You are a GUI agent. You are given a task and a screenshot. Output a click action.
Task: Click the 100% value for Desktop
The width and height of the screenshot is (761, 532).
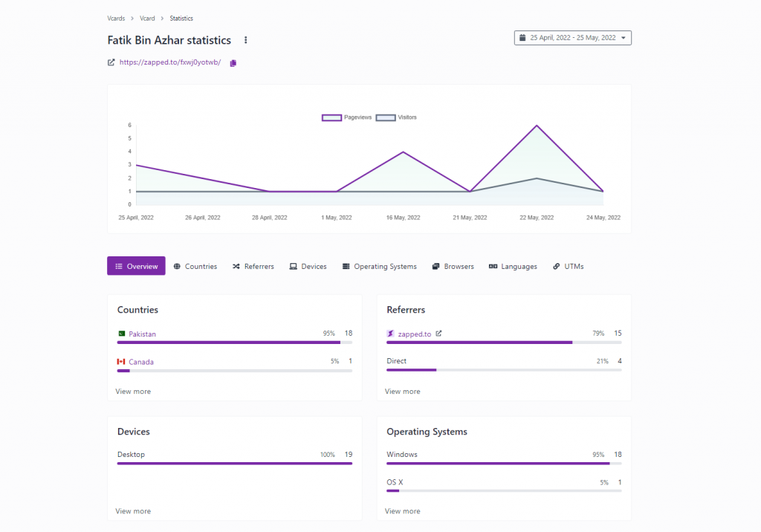click(327, 455)
